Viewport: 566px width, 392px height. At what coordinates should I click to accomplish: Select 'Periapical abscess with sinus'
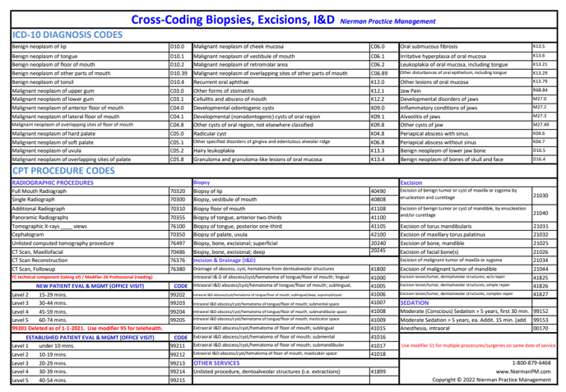pos(434,134)
